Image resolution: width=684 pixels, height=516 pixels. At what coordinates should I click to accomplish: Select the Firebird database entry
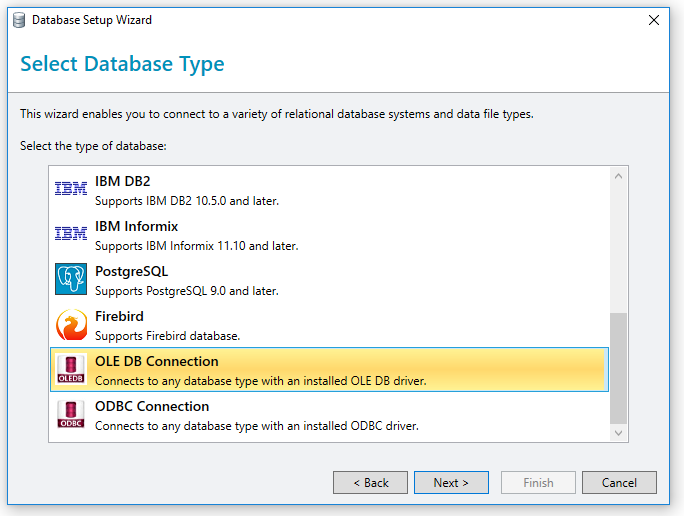[x=329, y=325]
